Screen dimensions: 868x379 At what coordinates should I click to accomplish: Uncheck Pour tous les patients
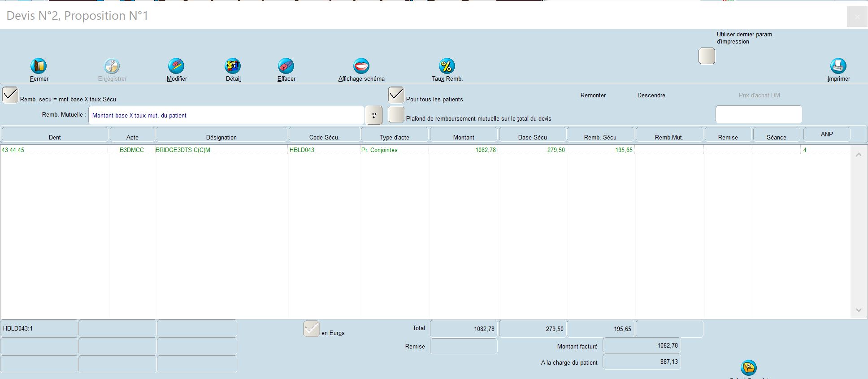[x=396, y=95]
